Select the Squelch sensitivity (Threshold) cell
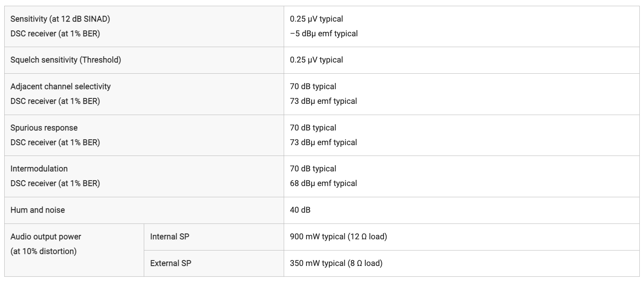The image size is (644, 281). point(144,60)
